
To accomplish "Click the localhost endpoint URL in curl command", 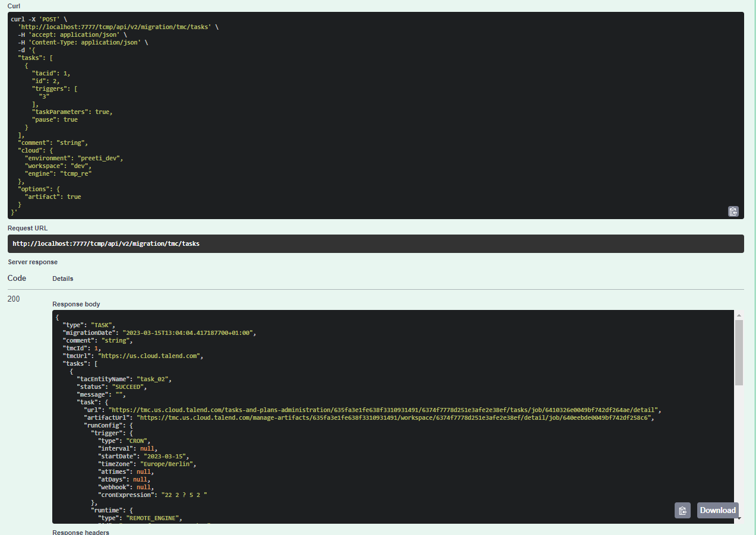I will coord(115,27).
